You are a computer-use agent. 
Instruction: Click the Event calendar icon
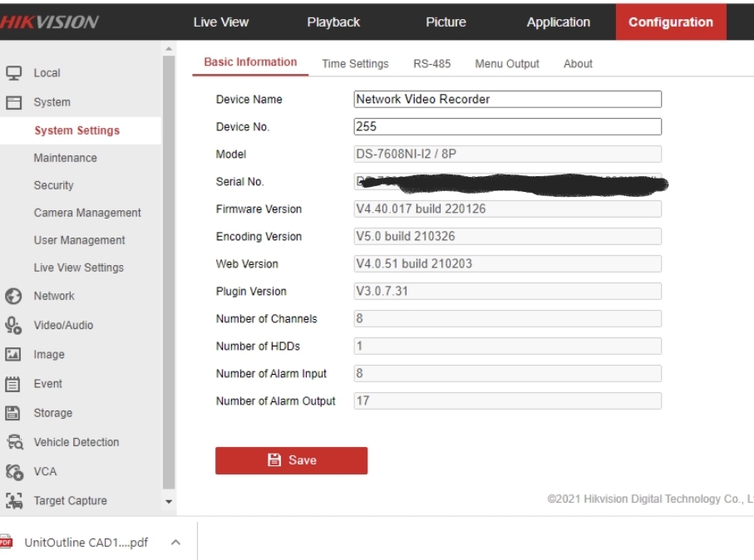click(x=13, y=384)
